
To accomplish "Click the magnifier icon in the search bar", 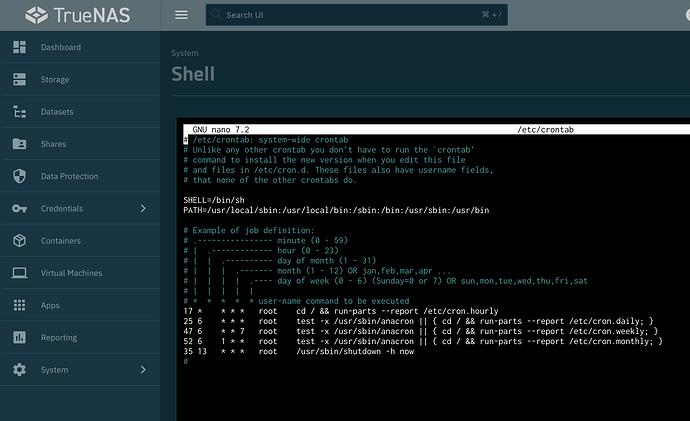I will tap(216, 15).
